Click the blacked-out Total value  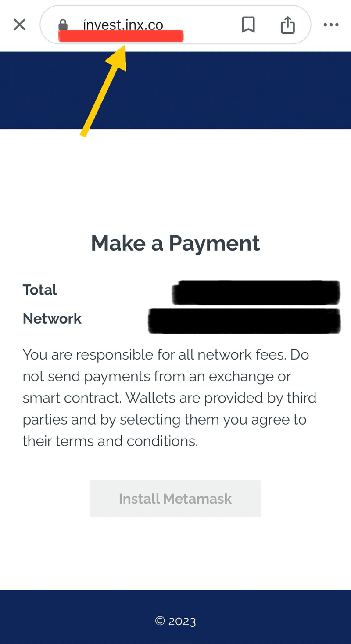coord(256,292)
